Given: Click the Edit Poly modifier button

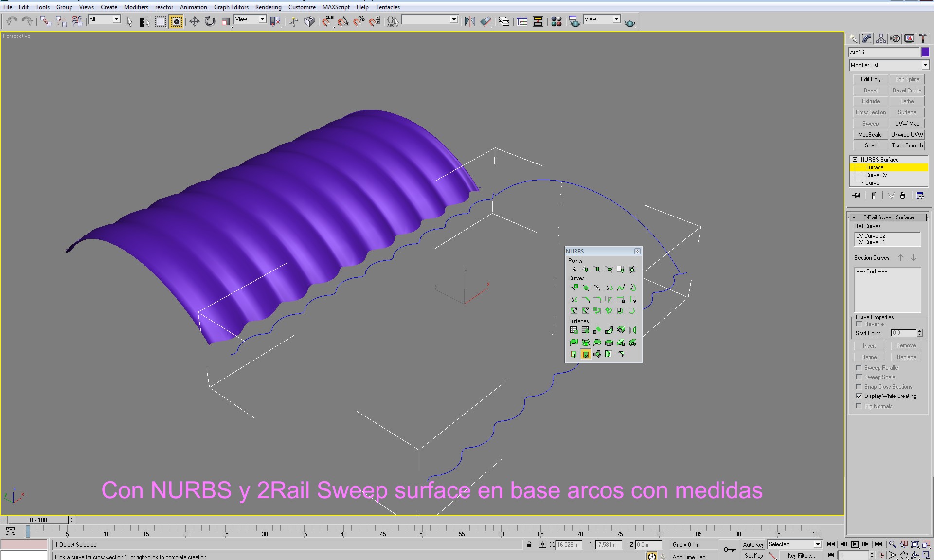Looking at the screenshot, I should click(870, 79).
